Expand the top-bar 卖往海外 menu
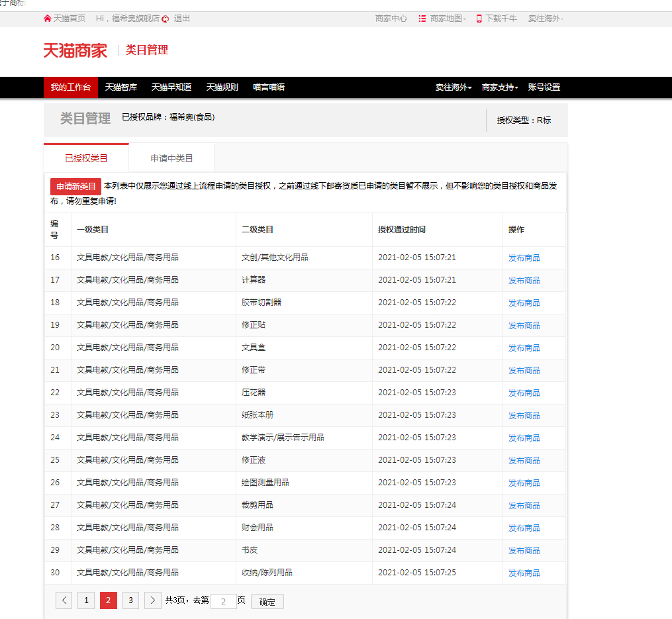The image size is (672, 619). pos(545,19)
